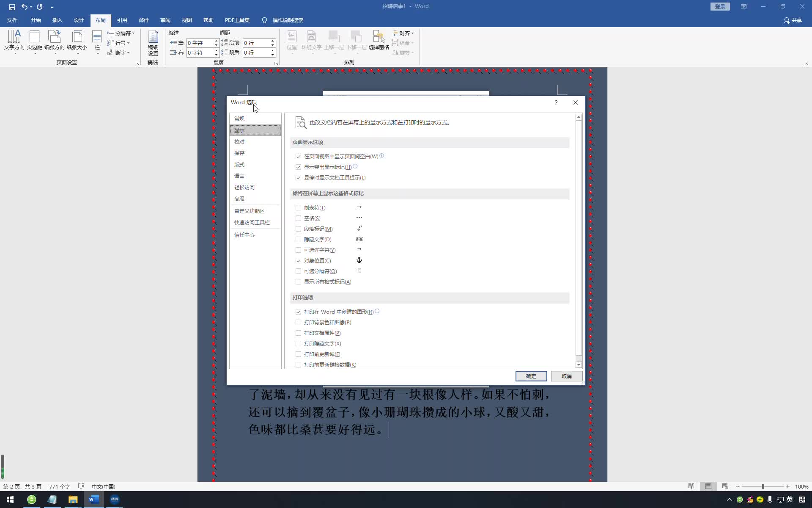Viewport: 812px width, 508px height.
Task: Click Selection Pane (选择窗格) icon
Action: click(379, 40)
